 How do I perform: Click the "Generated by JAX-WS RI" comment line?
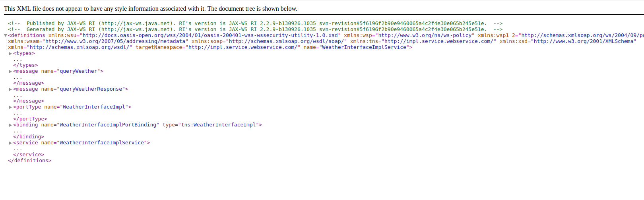point(255,29)
